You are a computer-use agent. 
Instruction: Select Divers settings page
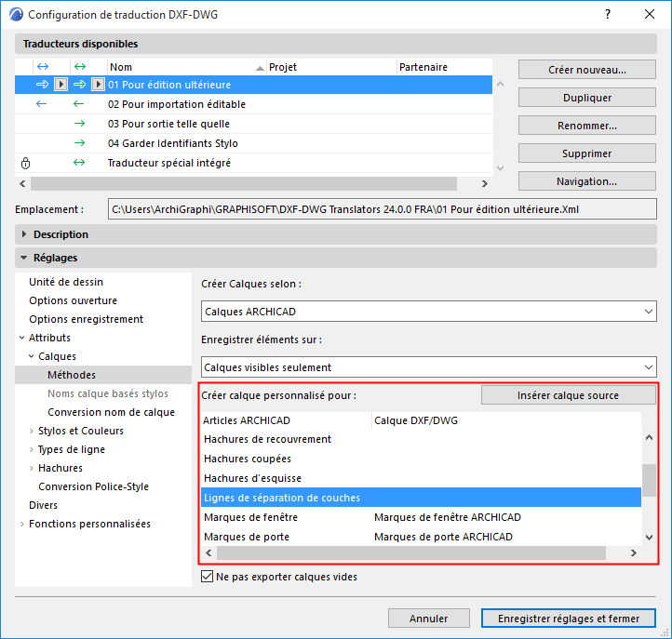43,505
